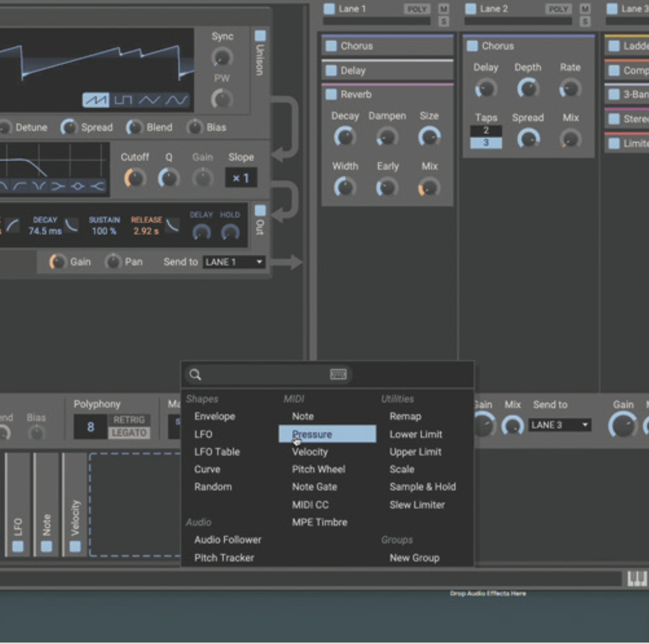The image size is (649, 644).
Task: Toggle the Unison switch on the oscillator
Action: 260,35
